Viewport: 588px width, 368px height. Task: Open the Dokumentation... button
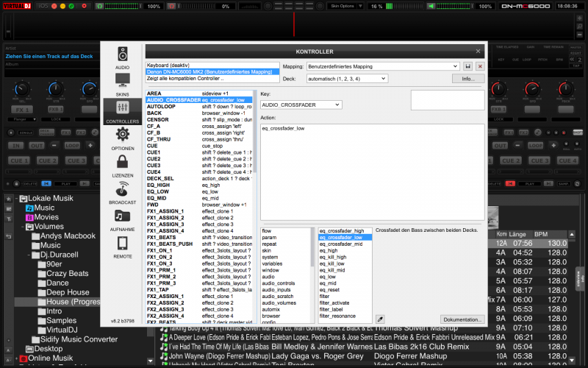pyautogui.click(x=462, y=319)
